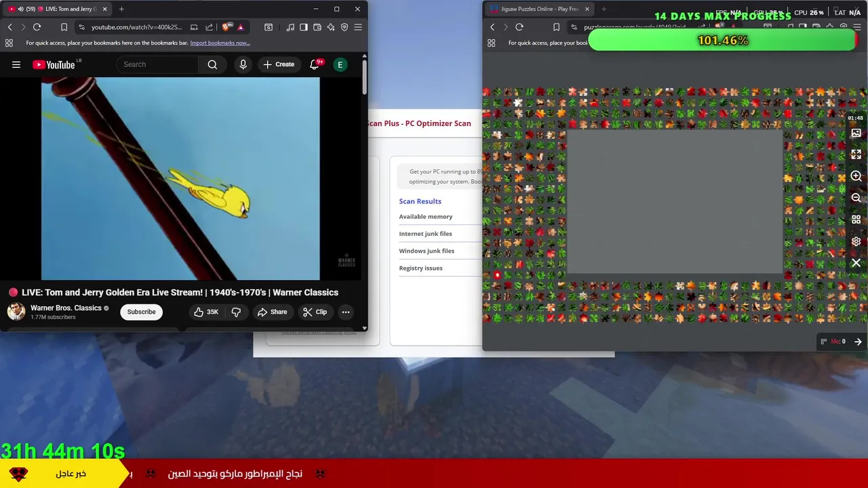The image size is (868, 488).
Task: Open the jigsaw puzzle settings gear
Action: point(856,241)
